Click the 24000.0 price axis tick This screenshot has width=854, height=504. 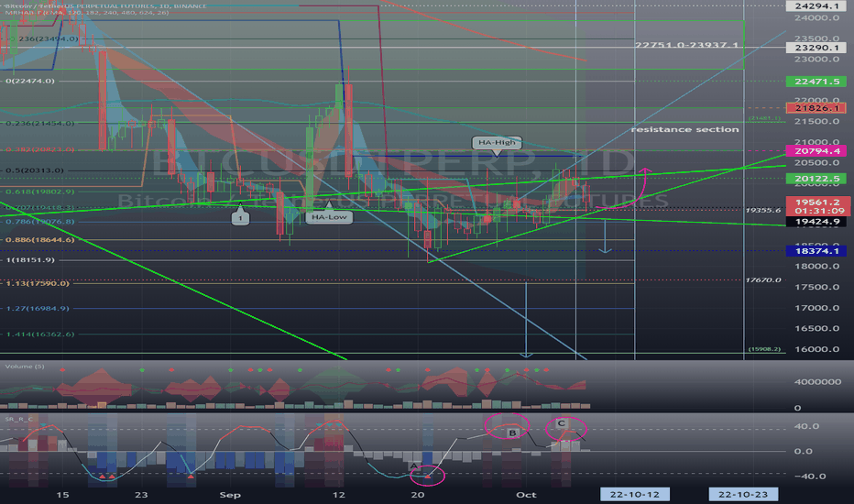(816, 18)
